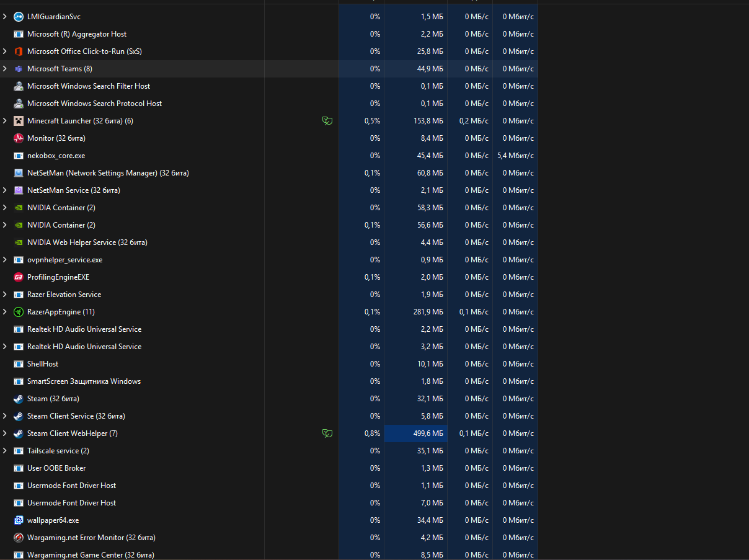Click the LMIGuardianSvc process icon
The image size is (749, 560).
point(19,17)
